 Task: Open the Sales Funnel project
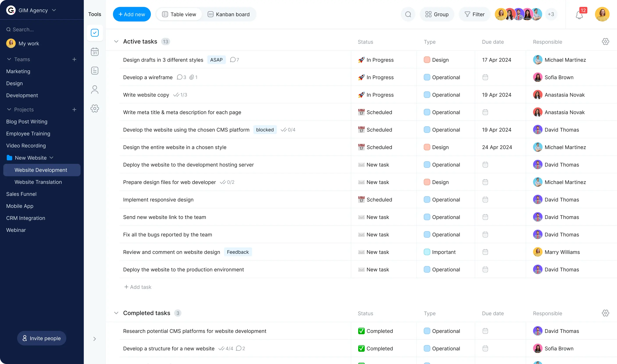21,194
